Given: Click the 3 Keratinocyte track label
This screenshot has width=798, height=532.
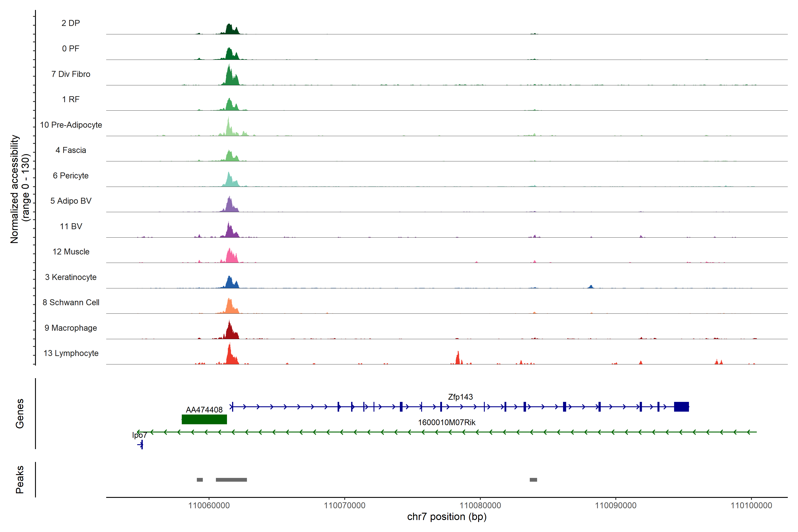Looking at the screenshot, I should [70, 277].
